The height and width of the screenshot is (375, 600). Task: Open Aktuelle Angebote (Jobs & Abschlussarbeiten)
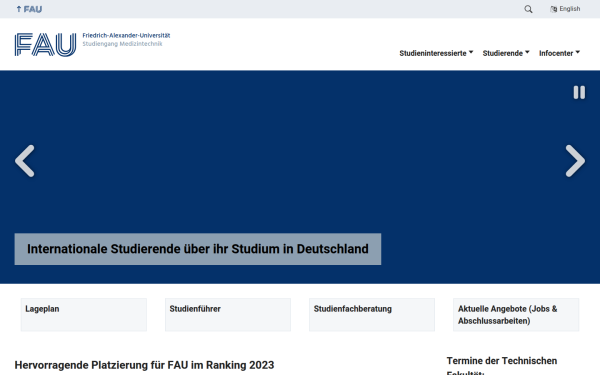(516, 315)
